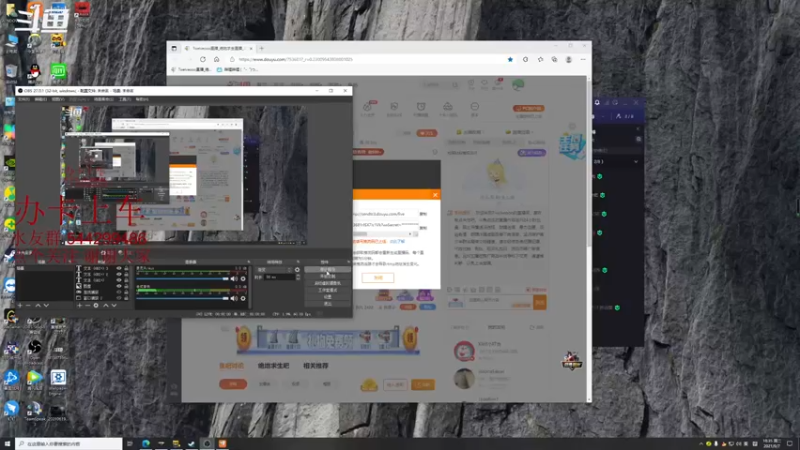Adjust second mixer channel volume slider

coord(183,298)
